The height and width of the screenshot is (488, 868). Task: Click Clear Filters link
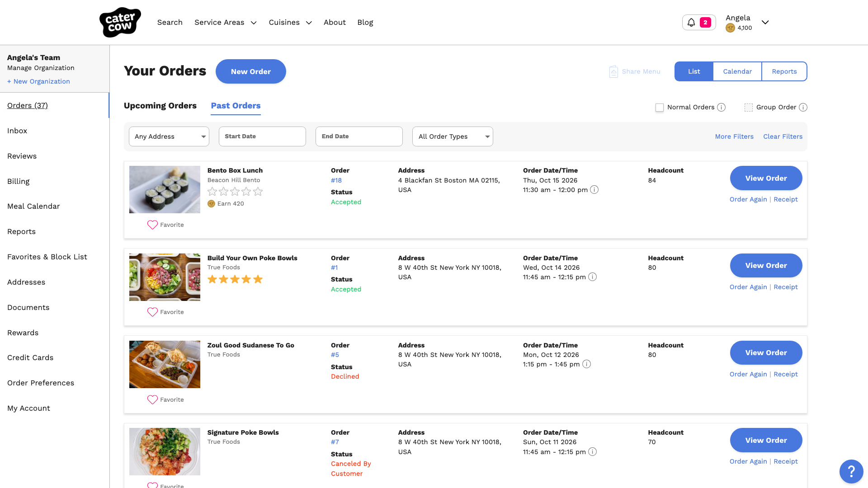[x=783, y=136]
